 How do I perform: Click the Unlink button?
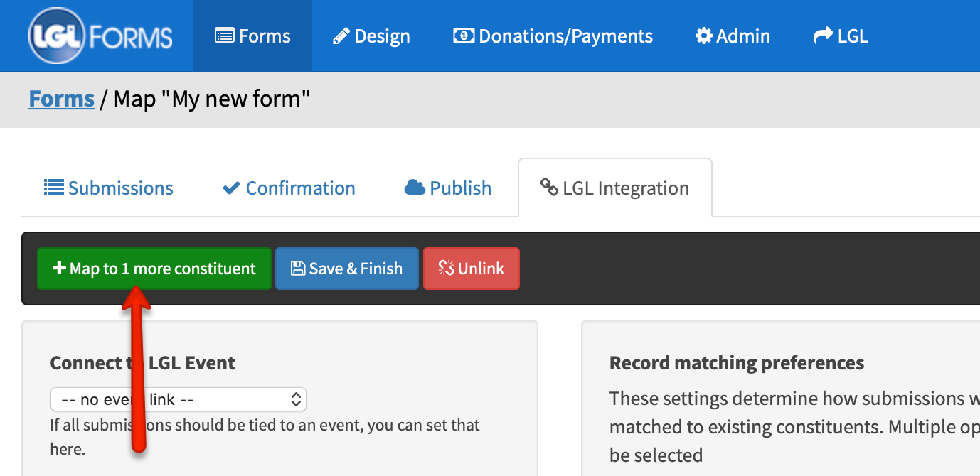point(471,268)
